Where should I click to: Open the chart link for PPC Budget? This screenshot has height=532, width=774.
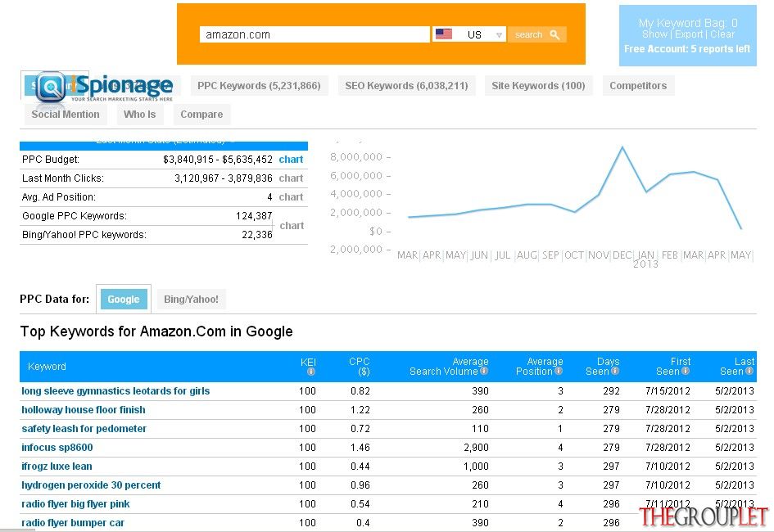[291, 160]
